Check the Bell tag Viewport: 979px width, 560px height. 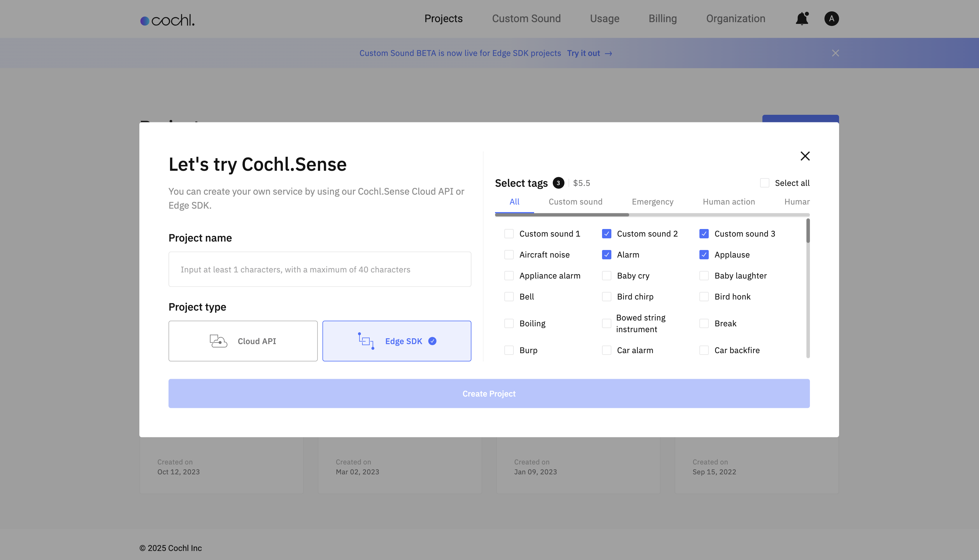coord(509,297)
